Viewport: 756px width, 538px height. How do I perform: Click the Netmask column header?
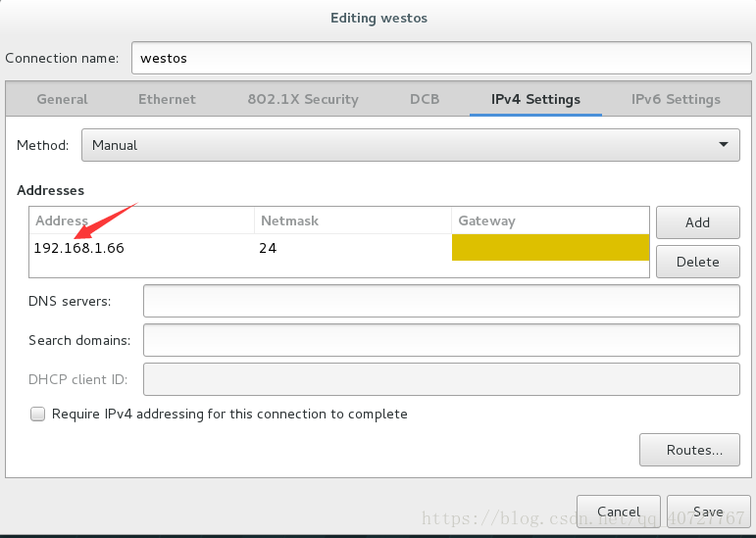coord(353,220)
